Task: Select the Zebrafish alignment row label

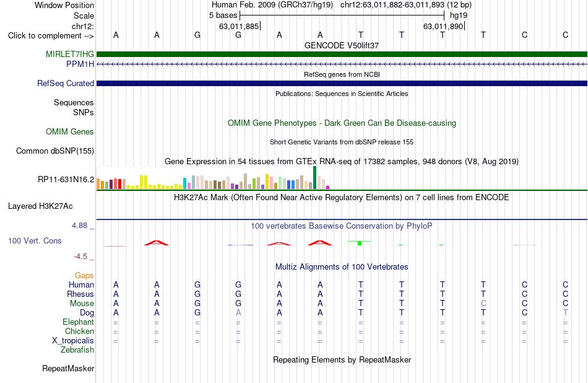Action: click(x=77, y=350)
